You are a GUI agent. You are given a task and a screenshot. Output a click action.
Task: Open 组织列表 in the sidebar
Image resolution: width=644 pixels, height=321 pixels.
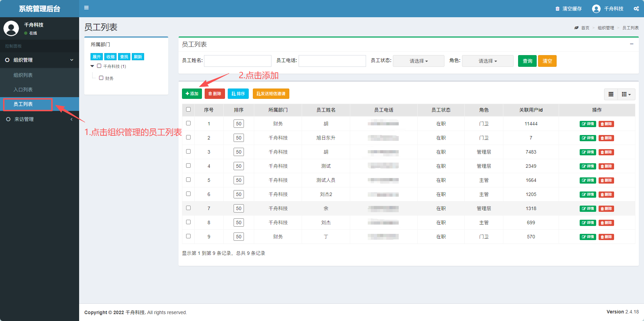(23, 75)
